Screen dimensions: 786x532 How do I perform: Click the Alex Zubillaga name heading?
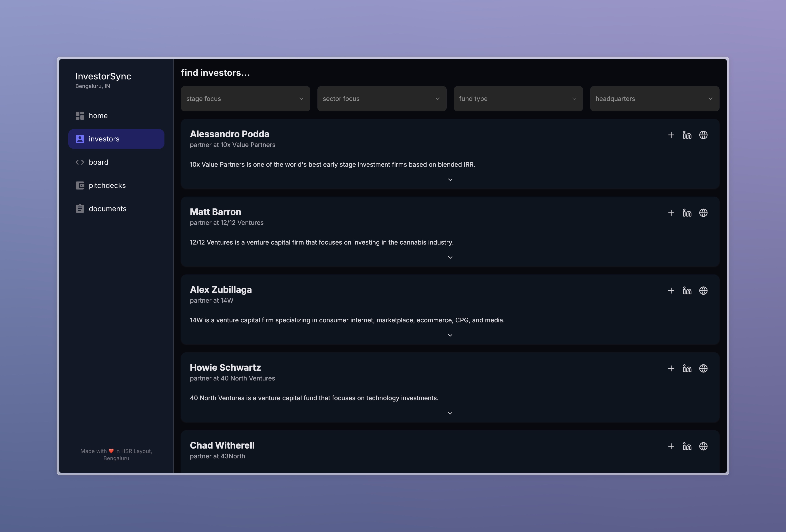coord(221,290)
